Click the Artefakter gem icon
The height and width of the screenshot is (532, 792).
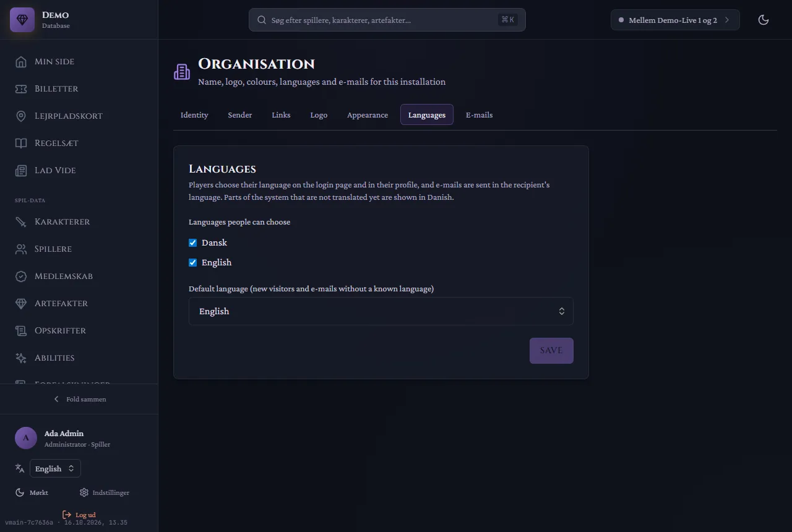21,303
